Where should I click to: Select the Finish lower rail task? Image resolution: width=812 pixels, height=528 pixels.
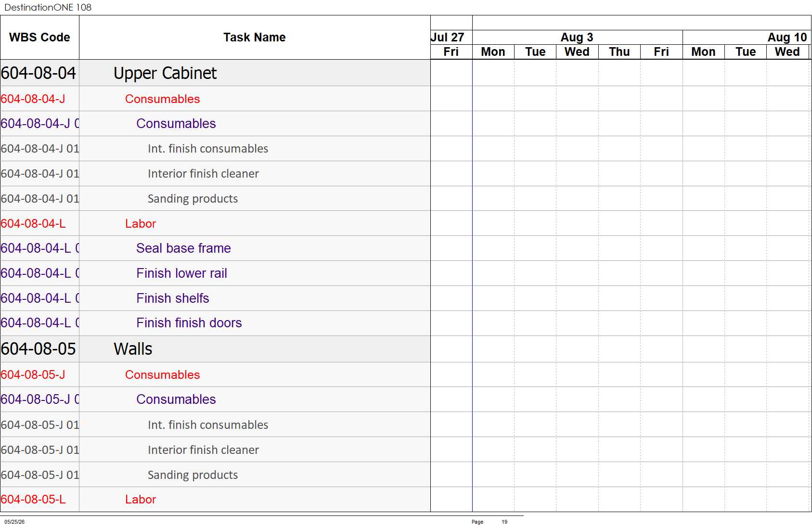point(181,273)
